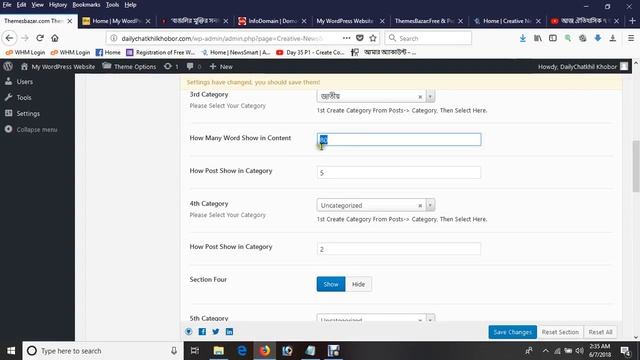Open the 3rd Category dropdown arrow
This screenshot has width=640, height=360.
click(x=430, y=96)
